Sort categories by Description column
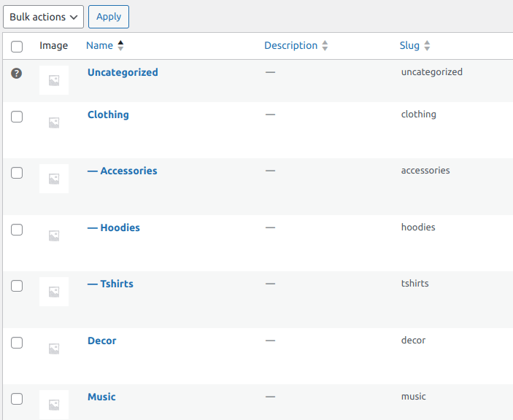This screenshot has height=420, width=513. [x=291, y=45]
